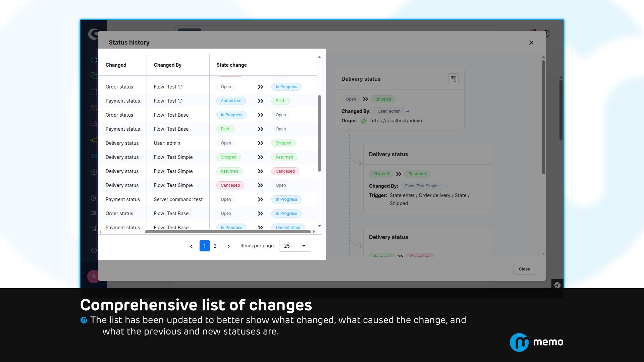644x362 pixels.
Task: Open the Dashboard icon in the sidebar
Action: tap(94, 60)
